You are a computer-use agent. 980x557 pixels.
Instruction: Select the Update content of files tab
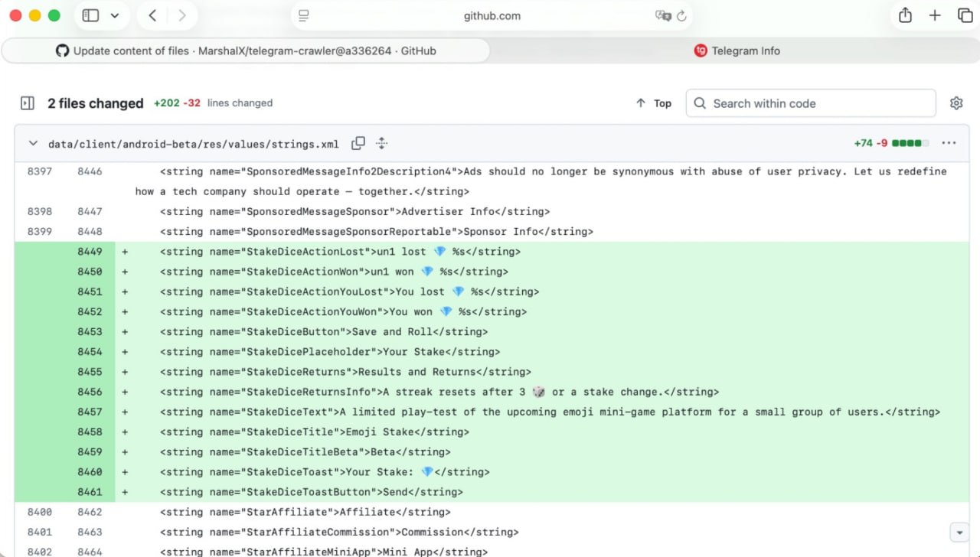pyautogui.click(x=246, y=51)
